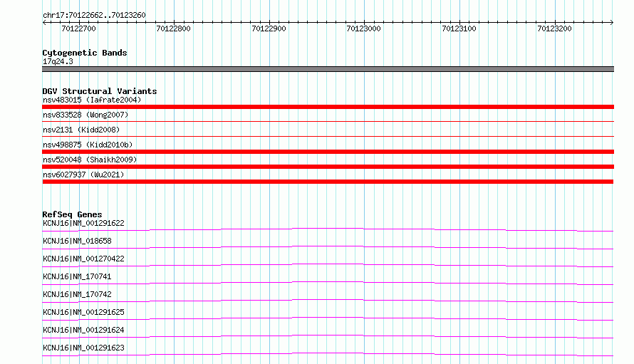
Task: Open variant nsv833528 (Wong2007) label
Action: tap(85, 115)
